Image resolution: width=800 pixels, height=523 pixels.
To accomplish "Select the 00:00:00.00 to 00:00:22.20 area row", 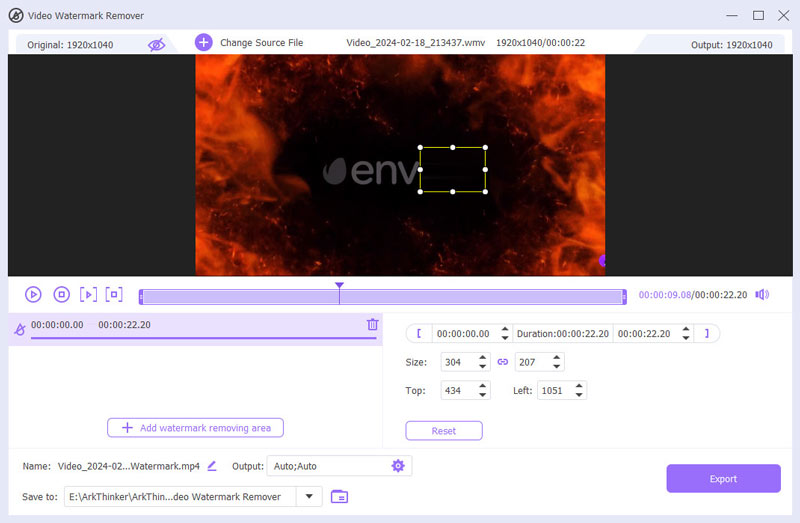I will (195, 329).
